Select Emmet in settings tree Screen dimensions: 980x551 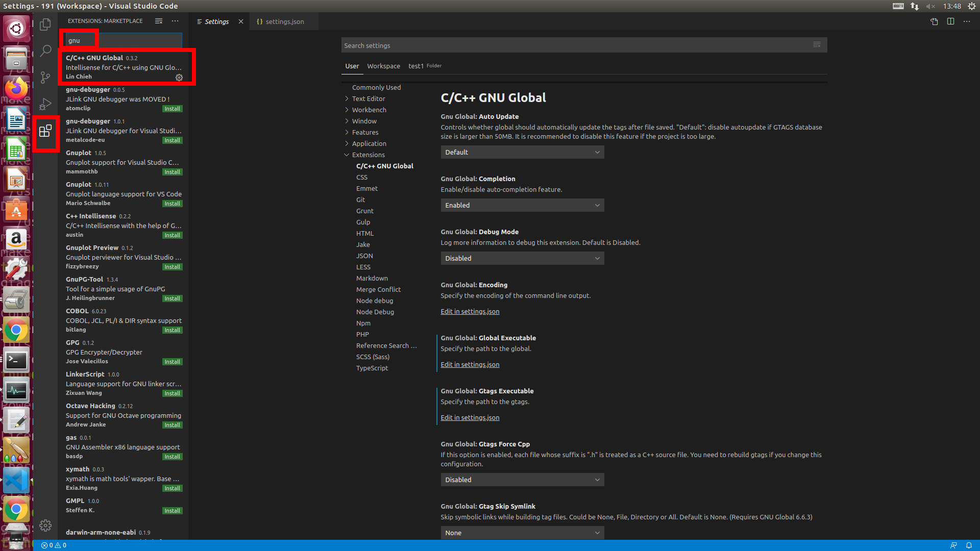[x=366, y=188]
